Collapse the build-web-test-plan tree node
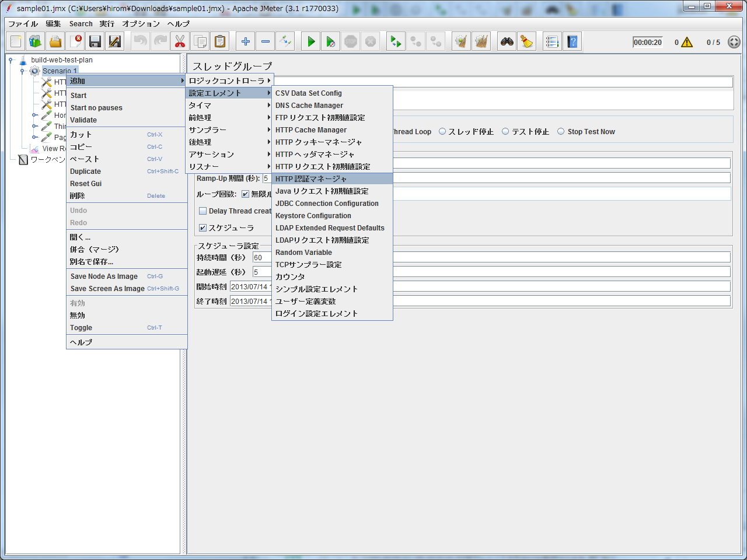 11,60
